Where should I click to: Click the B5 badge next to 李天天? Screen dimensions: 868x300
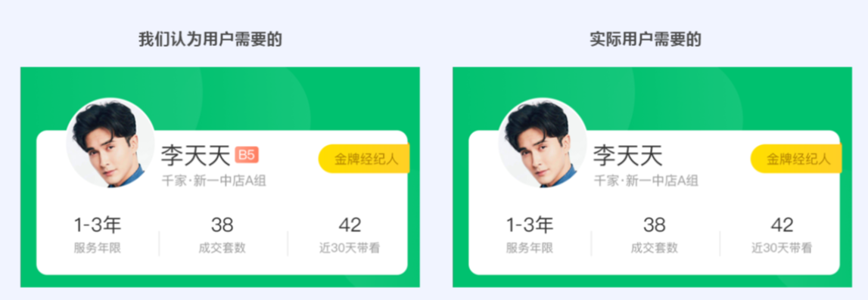247,155
